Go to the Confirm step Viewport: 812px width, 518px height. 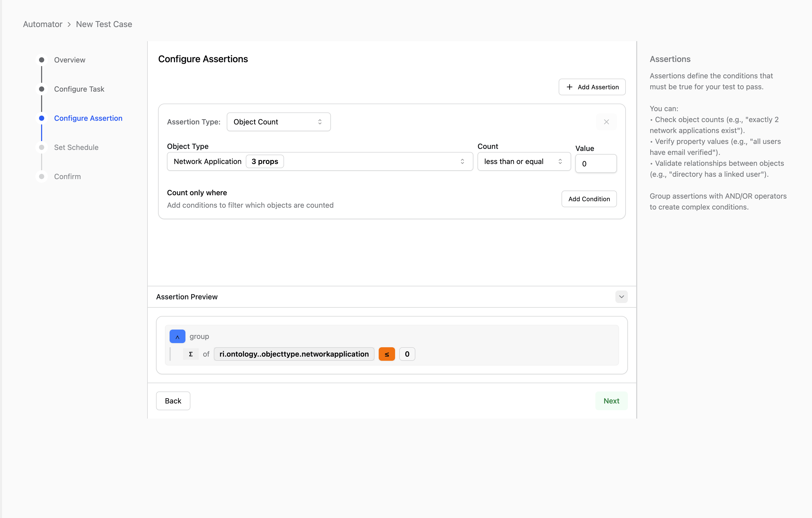click(67, 176)
